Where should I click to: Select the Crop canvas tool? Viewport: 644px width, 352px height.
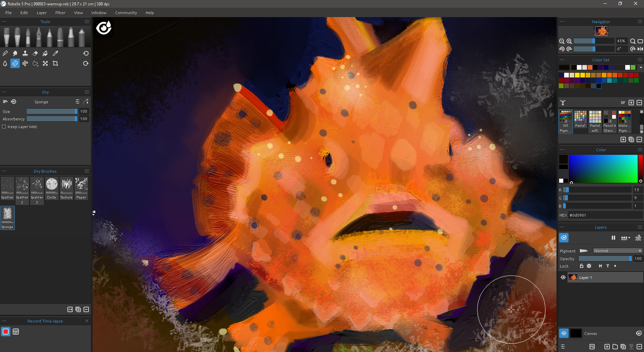[55, 63]
